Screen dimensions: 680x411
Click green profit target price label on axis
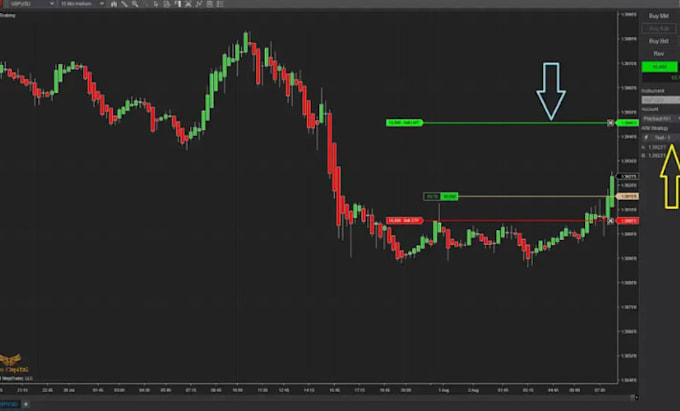click(627, 123)
